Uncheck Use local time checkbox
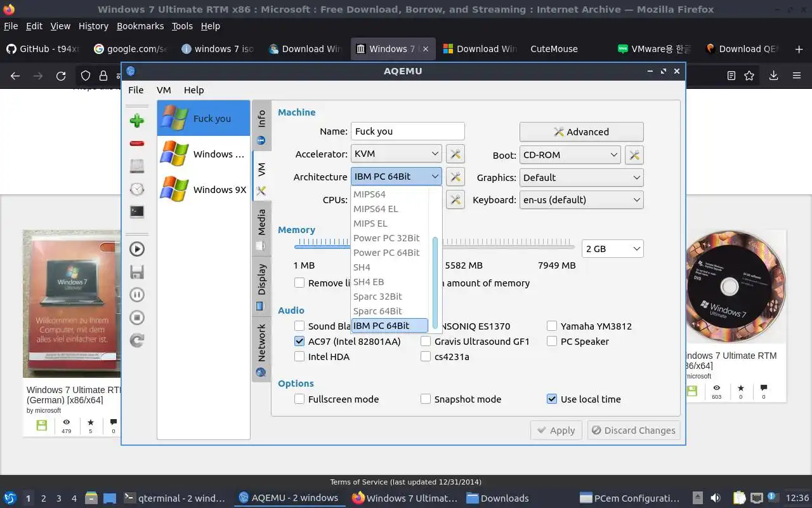 [552, 399]
